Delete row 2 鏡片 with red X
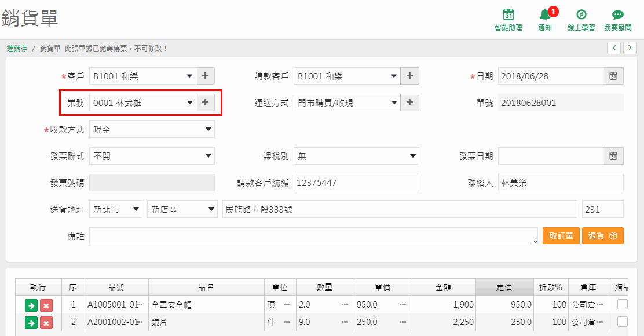This screenshot has width=644, height=336. click(x=46, y=323)
